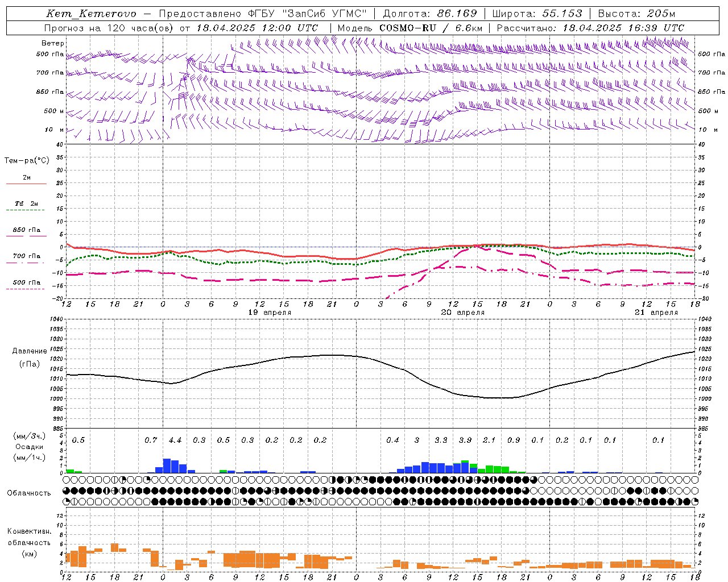Click the "19 апреля" date label

pos(270,313)
